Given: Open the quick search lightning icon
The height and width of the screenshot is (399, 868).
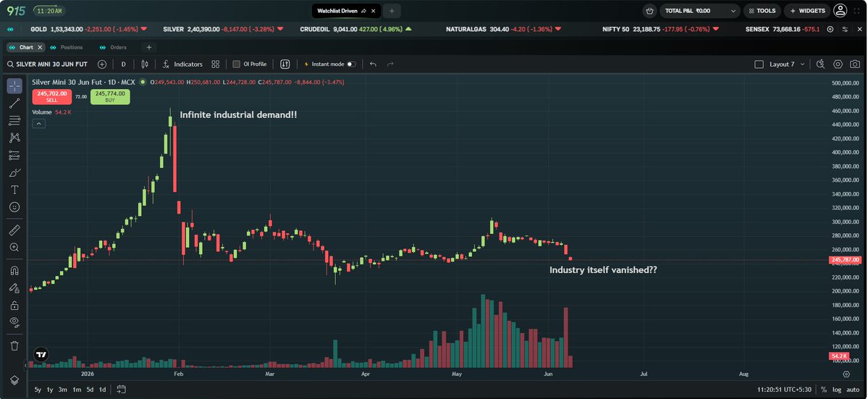Looking at the screenshot, I should coord(820,64).
